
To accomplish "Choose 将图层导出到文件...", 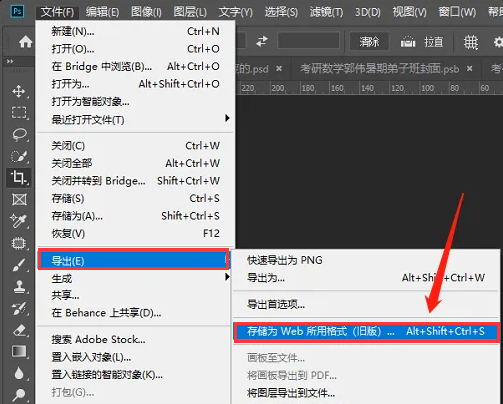I will [x=366, y=393].
